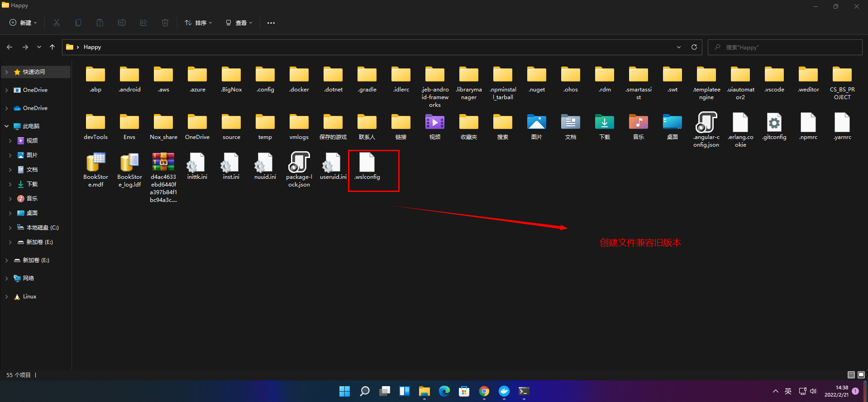Click the Paste toolbar icon
868x402 pixels.
click(x=100, y=23)
